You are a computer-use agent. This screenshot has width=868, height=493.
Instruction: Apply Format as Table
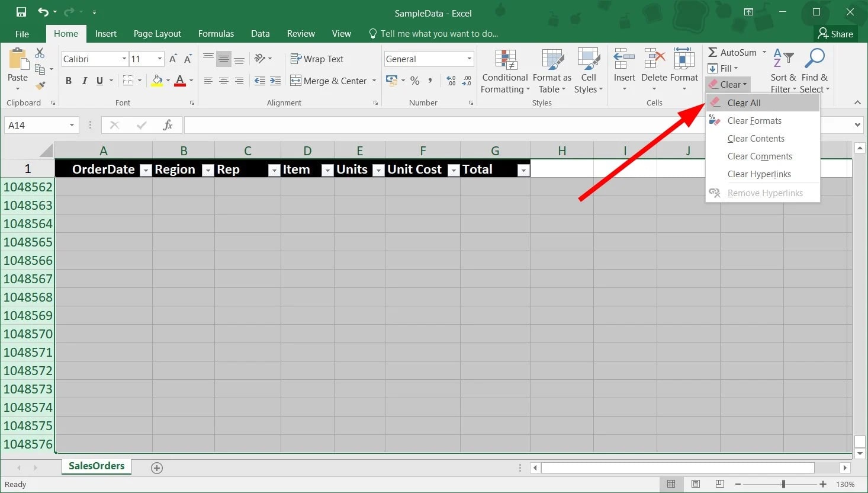click(551, 71)
